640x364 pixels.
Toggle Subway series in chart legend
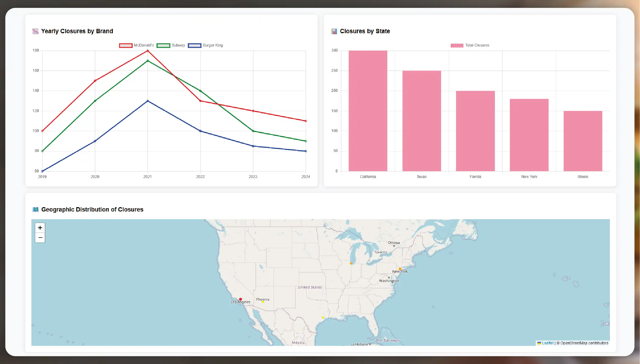point(171,45)
